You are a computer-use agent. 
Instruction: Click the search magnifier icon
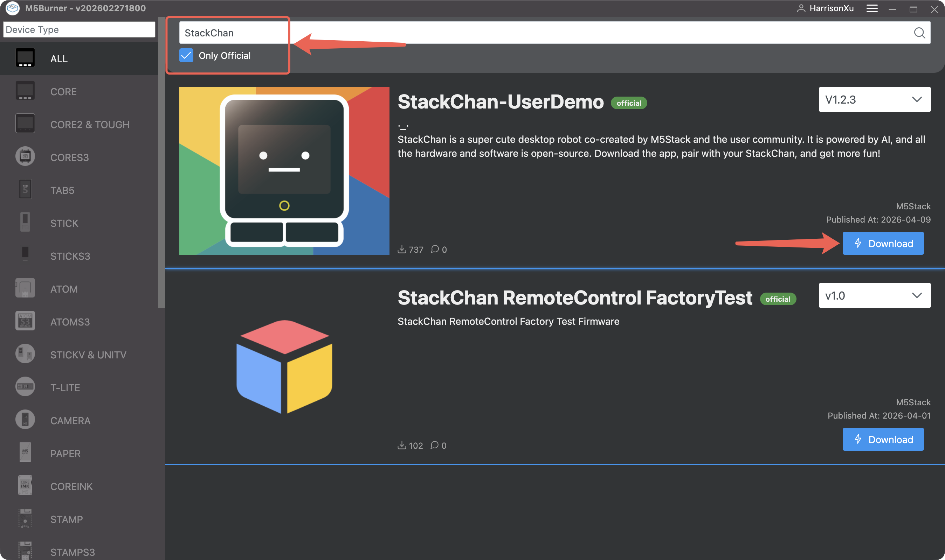tap(919, 33)
